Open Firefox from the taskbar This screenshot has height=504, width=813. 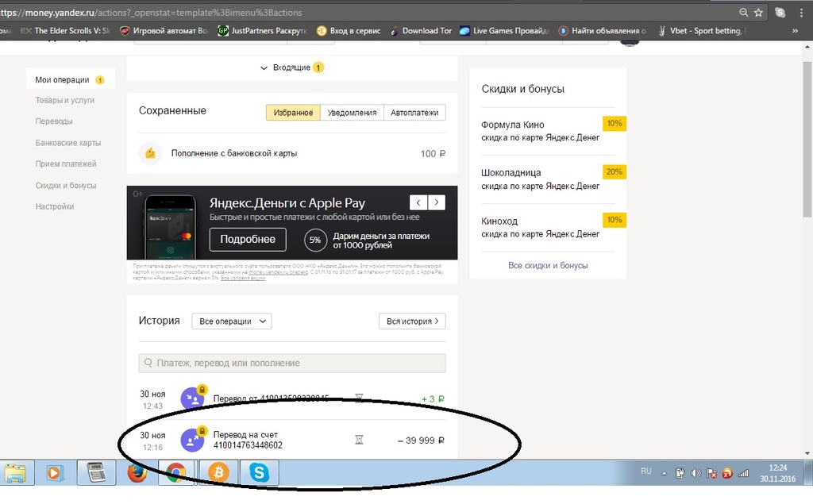coord(137,472)
